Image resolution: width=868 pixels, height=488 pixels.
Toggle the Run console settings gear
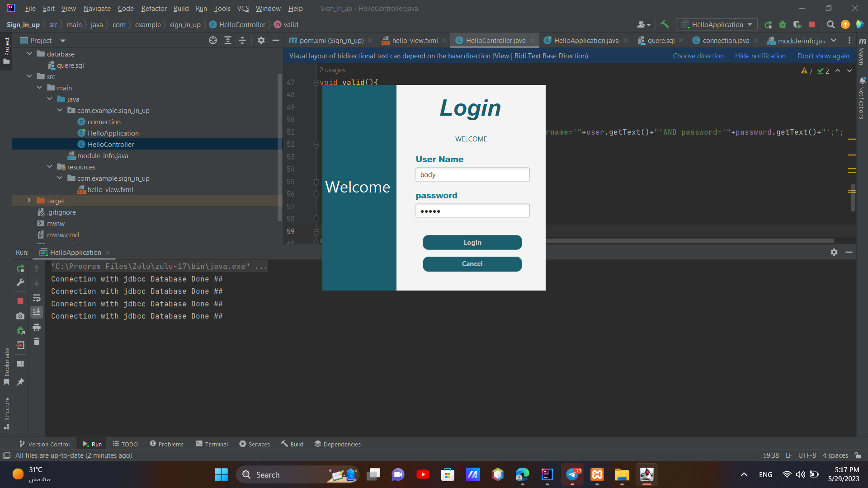click(834, 252)
